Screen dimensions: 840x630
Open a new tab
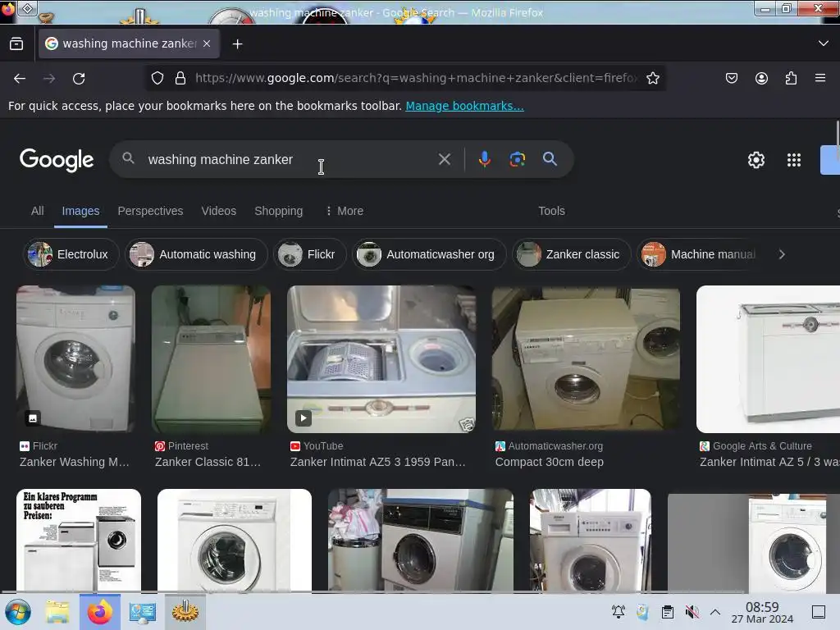237,44
